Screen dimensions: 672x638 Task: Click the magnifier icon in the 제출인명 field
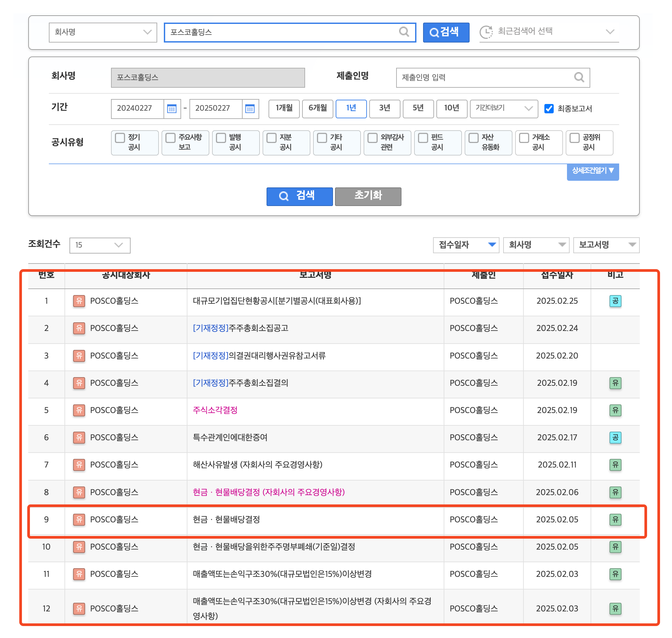point(579,77)
